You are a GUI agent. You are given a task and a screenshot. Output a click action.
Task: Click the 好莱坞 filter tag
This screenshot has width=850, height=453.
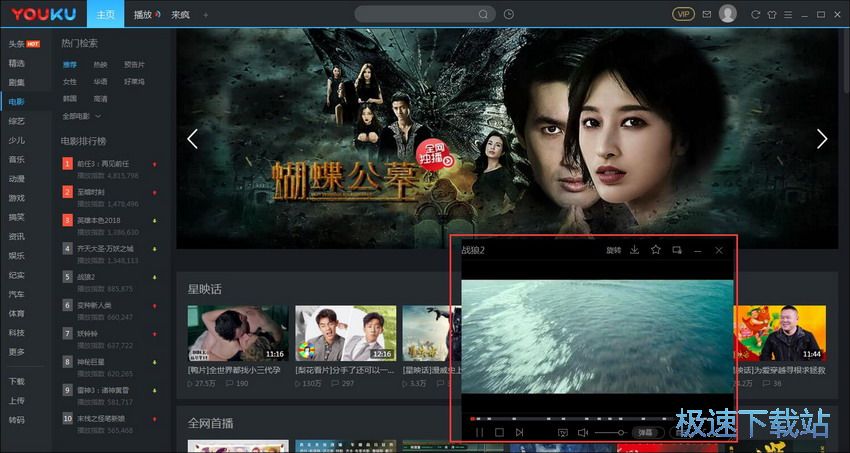point(134,82)
